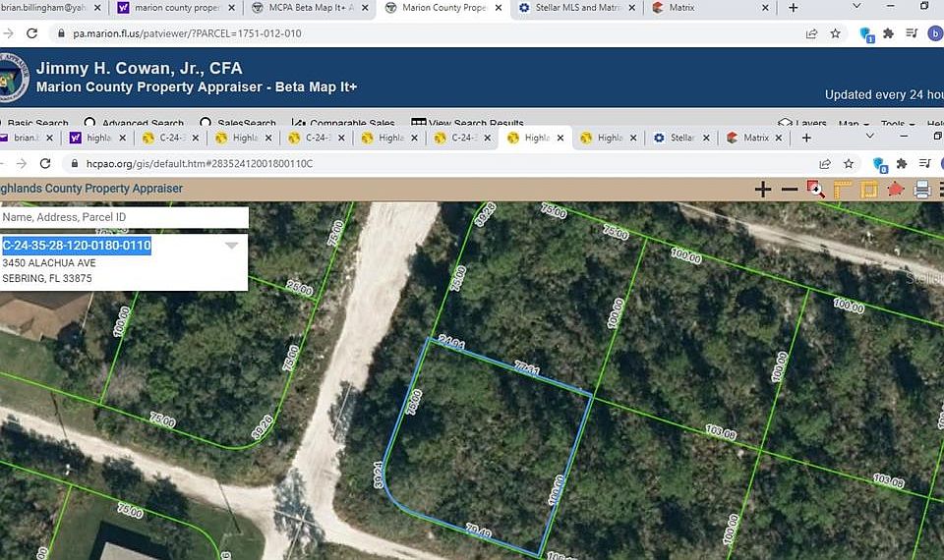Viewport: 944px width, 560px height.
Task: Open Basic Search in Marion County toolbar
Action: (x=33, y=123)
